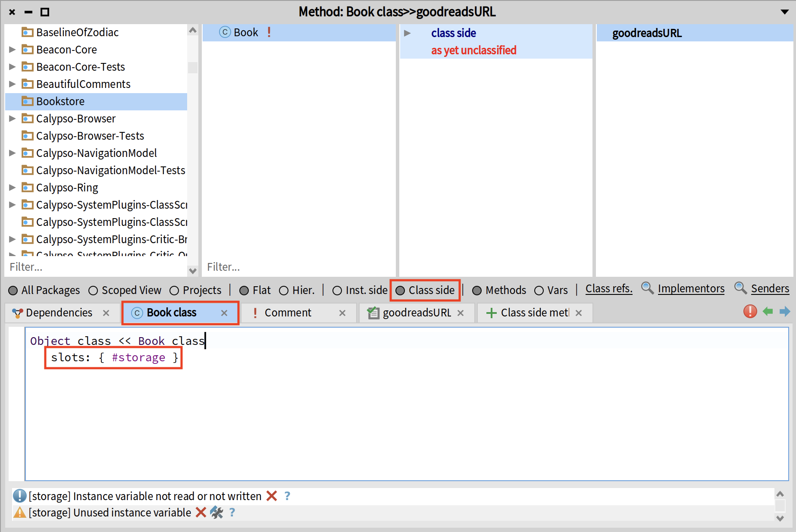This screenshot has height=532, width=796.
Task: Navigate back with the green left arrow
Action: click(x=768, y=311)
